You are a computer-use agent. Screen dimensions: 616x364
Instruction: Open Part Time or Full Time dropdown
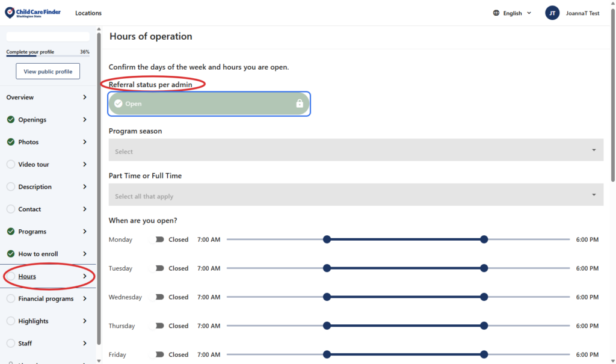tap(356, 196)
